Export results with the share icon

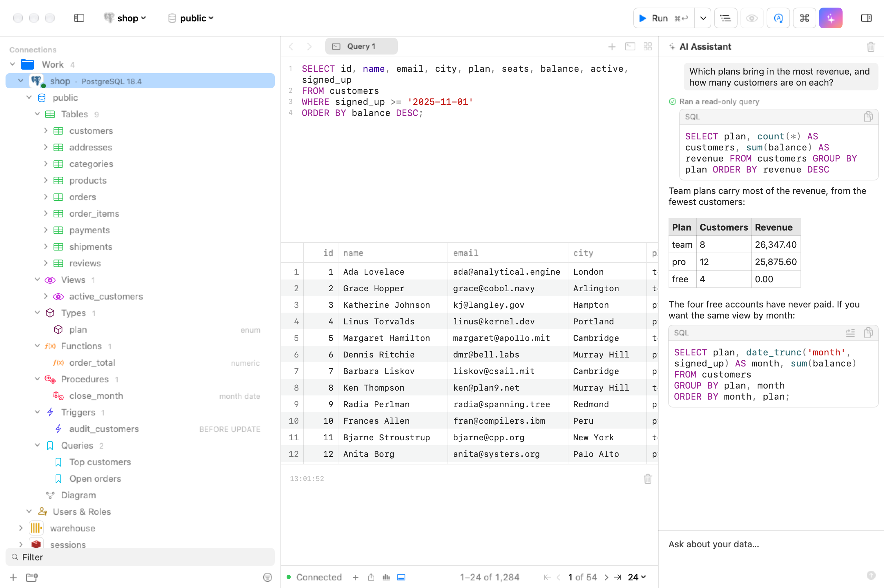(x=371, y=577)
